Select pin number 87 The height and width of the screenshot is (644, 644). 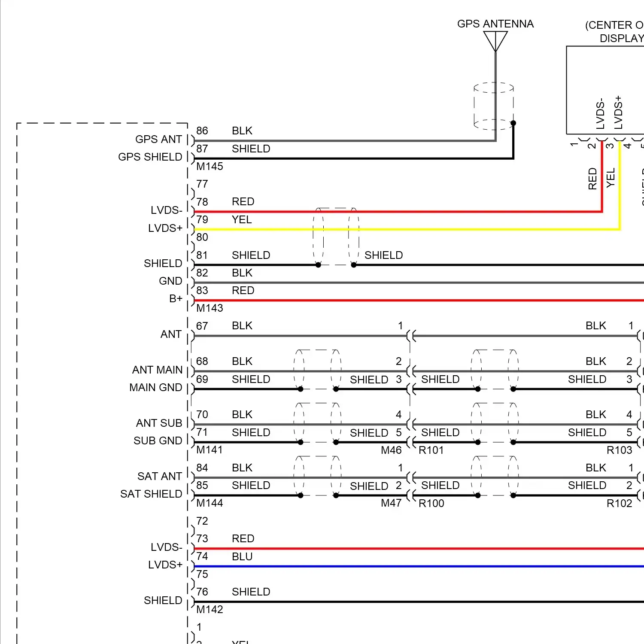coord(202,149)
